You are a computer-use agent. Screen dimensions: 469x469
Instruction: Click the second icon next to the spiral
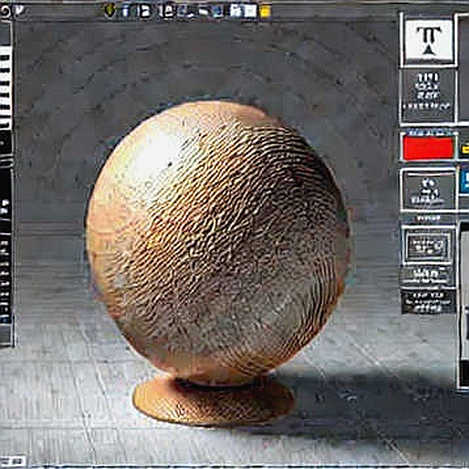(20, 11)
